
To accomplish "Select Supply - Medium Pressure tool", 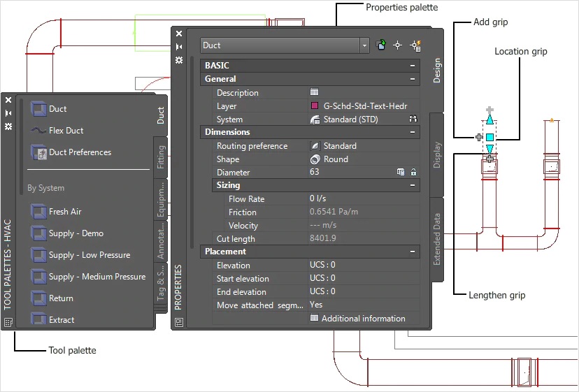I will pyautogui.click(x=96, y=277).
